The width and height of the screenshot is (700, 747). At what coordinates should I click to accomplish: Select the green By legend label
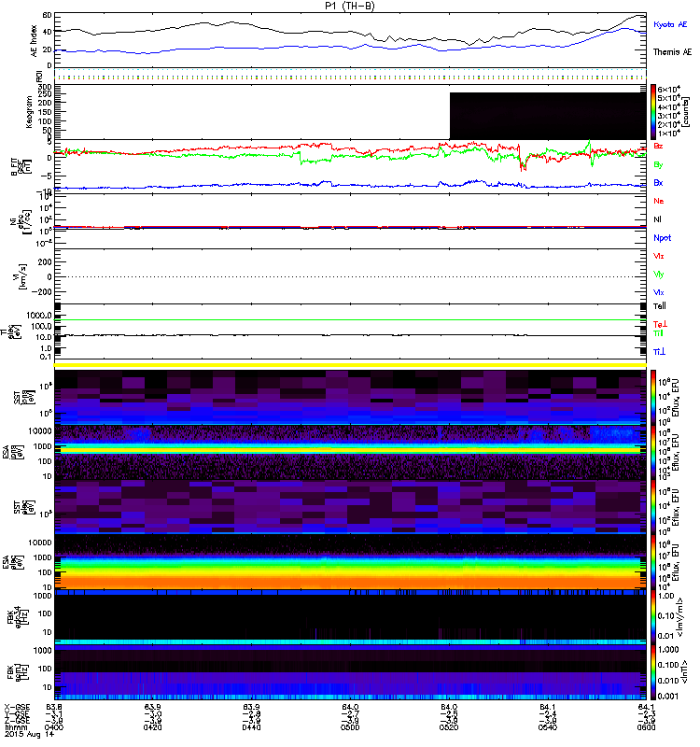[x=658, y=164]
